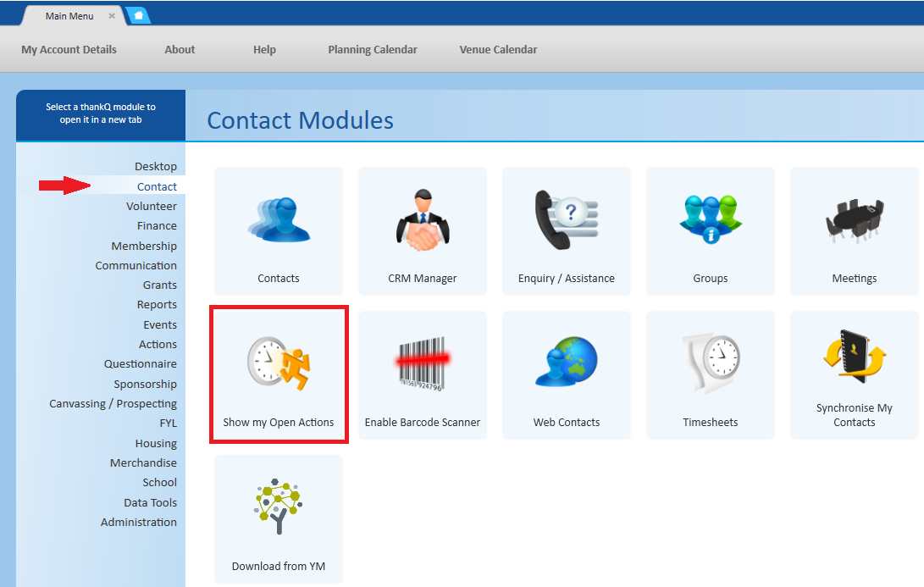
Task: Click the home tab icon
Action: 139,15
